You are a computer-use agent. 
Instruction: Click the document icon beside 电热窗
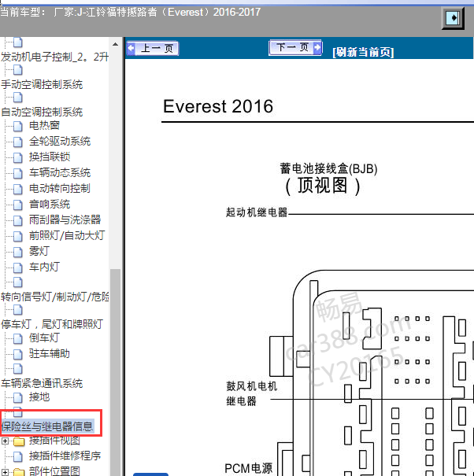click(18, 126)
